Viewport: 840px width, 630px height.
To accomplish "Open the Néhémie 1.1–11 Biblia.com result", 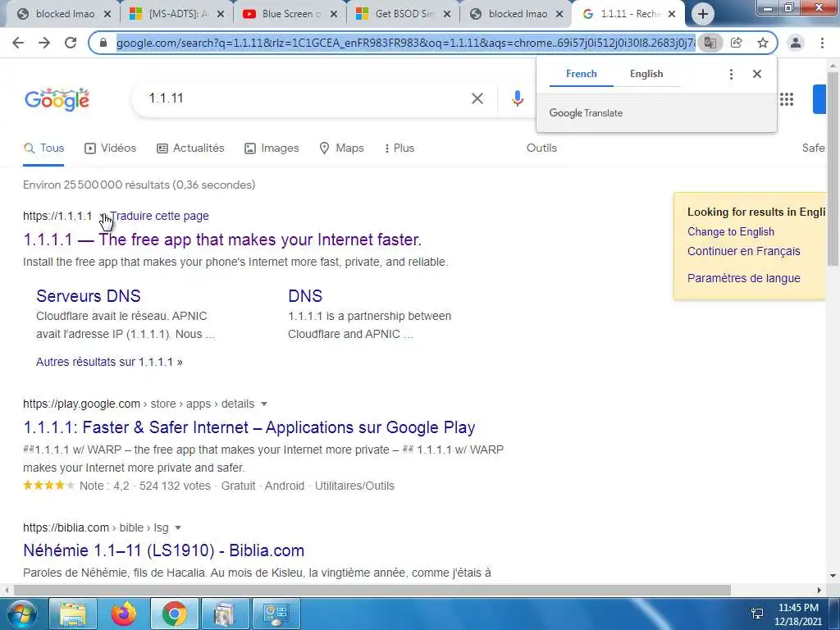I will pyautogui.click(x=163, y=550).
